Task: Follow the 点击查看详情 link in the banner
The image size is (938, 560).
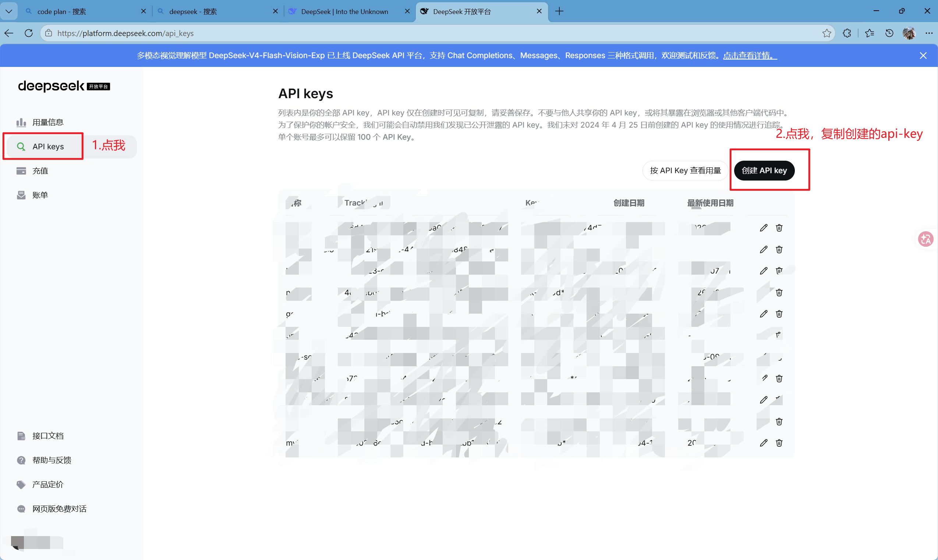Action: click(x=750, y=56)
